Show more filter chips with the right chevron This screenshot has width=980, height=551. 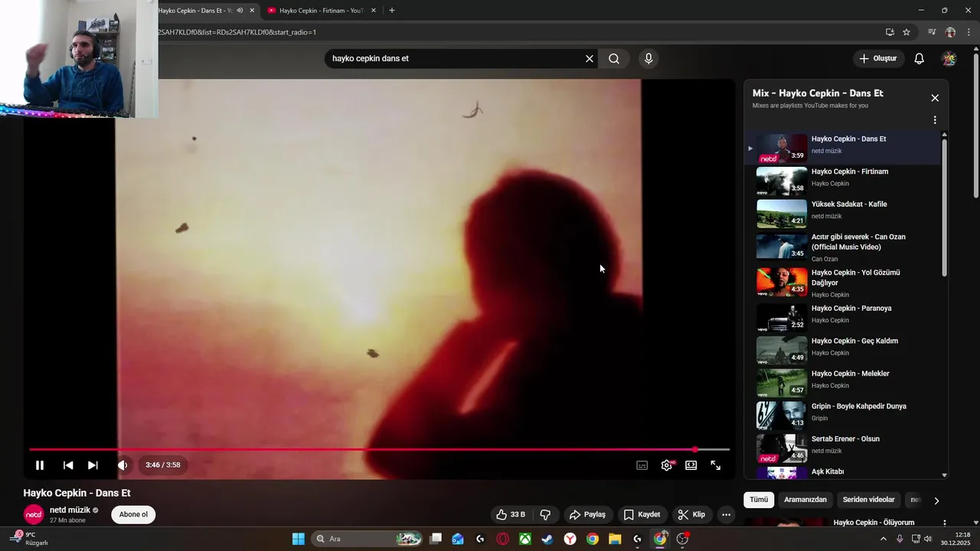click(x=936, y=500)
